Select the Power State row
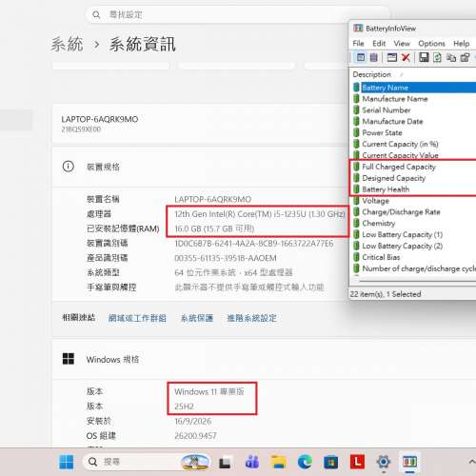The width and height of the screenshot is (476, 476). point(414,132)
